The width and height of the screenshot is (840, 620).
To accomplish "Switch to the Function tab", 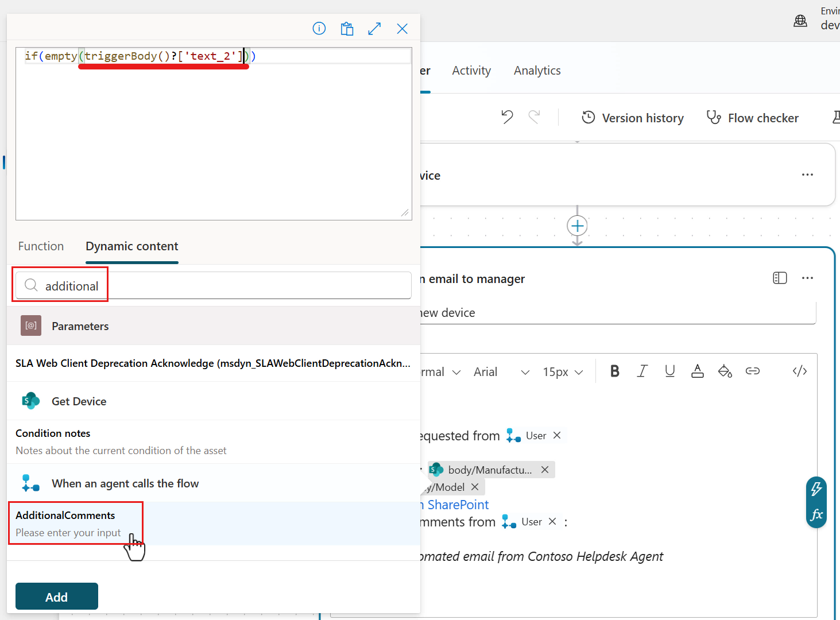I will point(41,246).
